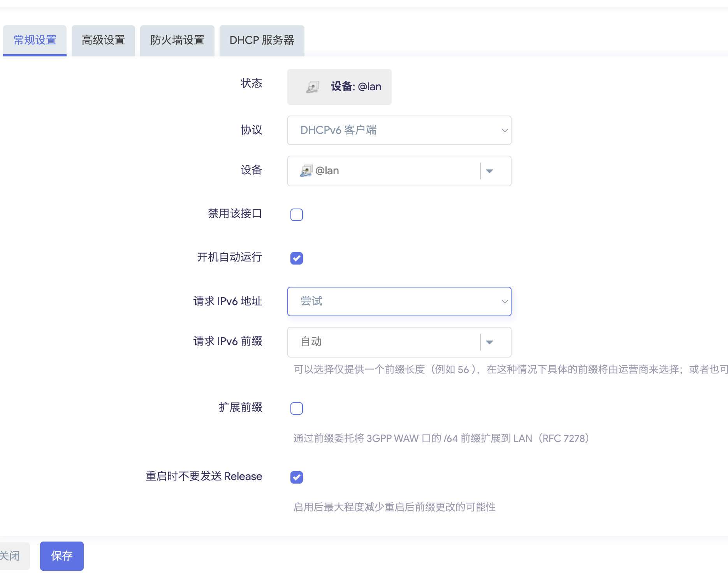Click the device icon in the status box
The image size is (728, 575).
coord(312,87)
